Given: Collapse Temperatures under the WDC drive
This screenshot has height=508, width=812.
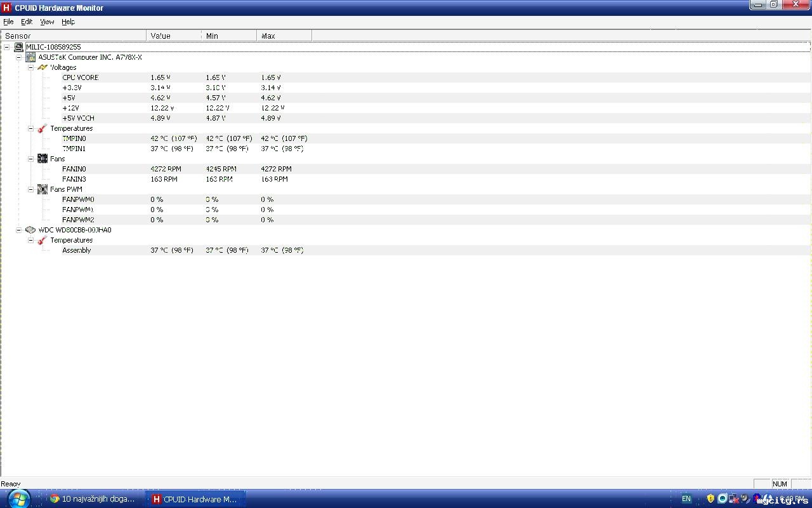Looking at the screenshot, I should 30,240.
